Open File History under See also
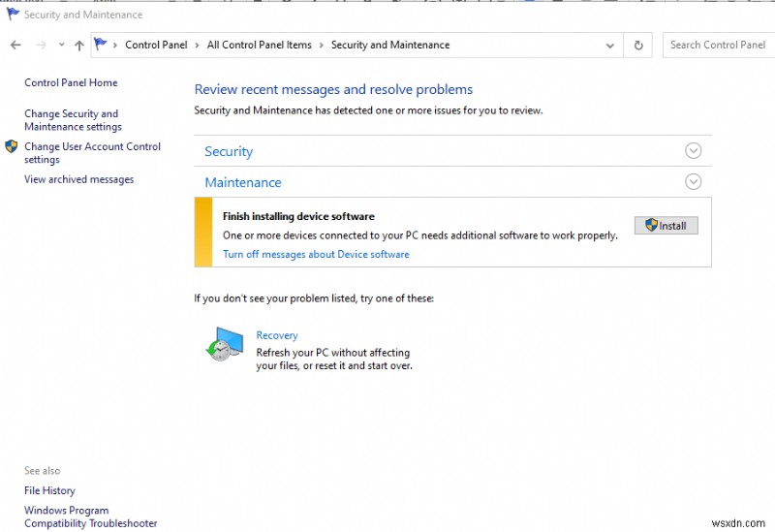 [49, 490]
